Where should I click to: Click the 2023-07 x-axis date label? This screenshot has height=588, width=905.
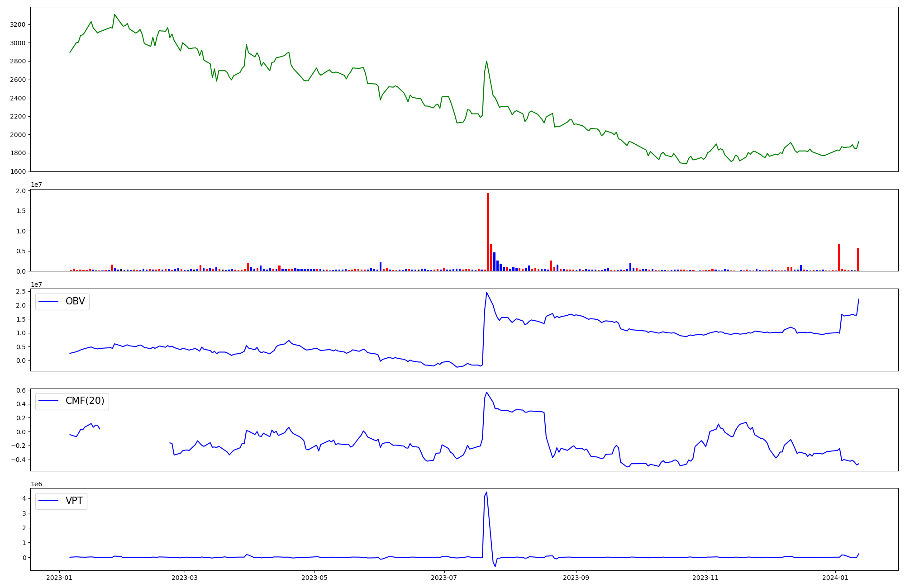[x=444, y=578]
